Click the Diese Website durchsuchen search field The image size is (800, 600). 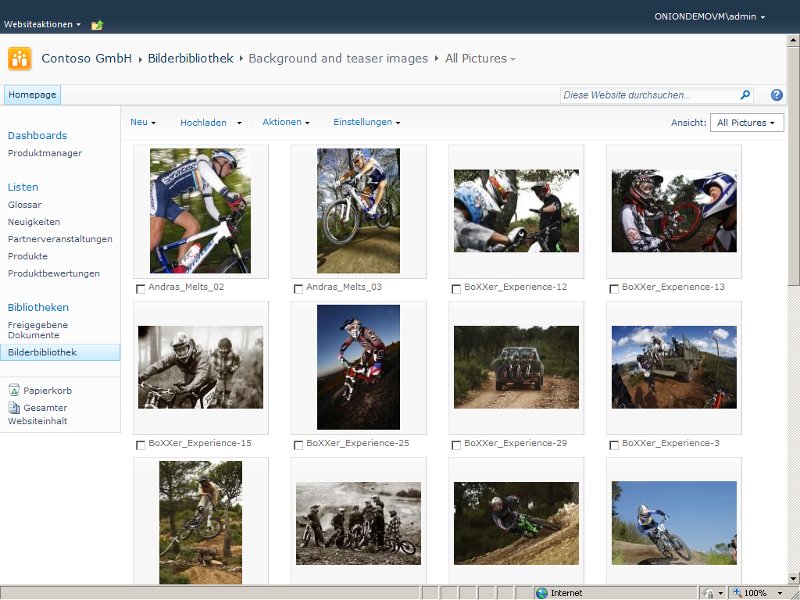coord(648,96)
